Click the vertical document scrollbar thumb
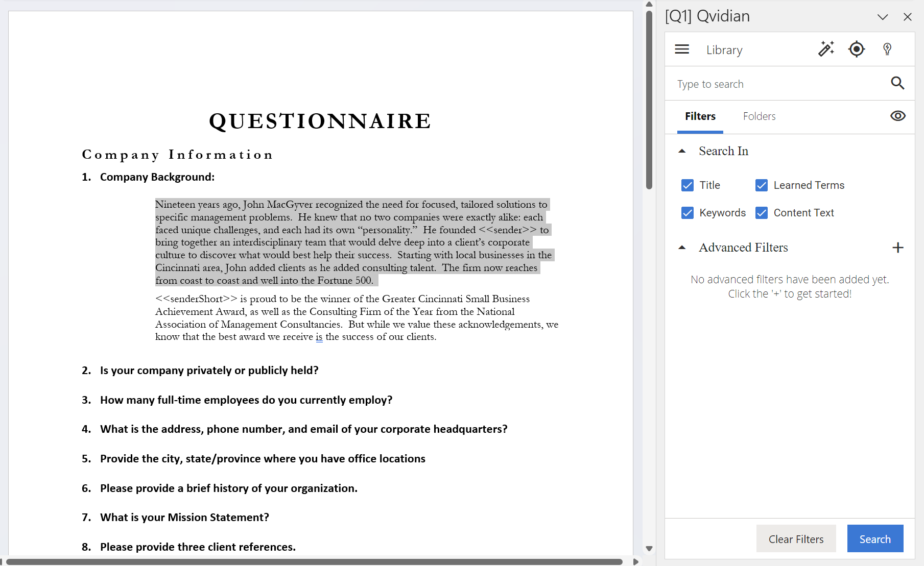 point(649,100)
